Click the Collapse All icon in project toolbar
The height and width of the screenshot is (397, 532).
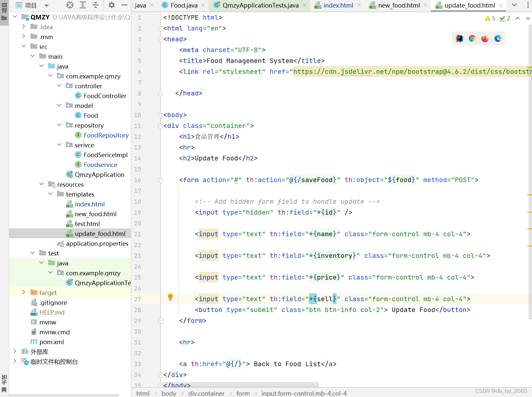tap(95, 5)
